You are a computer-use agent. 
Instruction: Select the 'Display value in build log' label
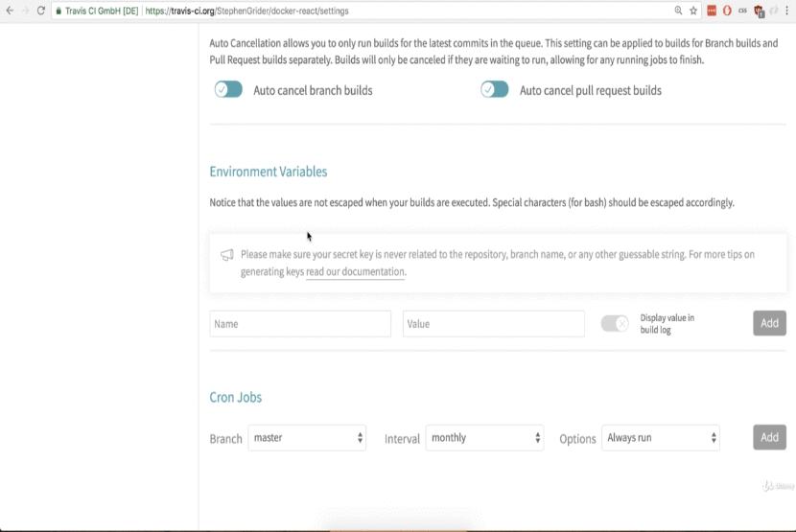click(667, 324)
